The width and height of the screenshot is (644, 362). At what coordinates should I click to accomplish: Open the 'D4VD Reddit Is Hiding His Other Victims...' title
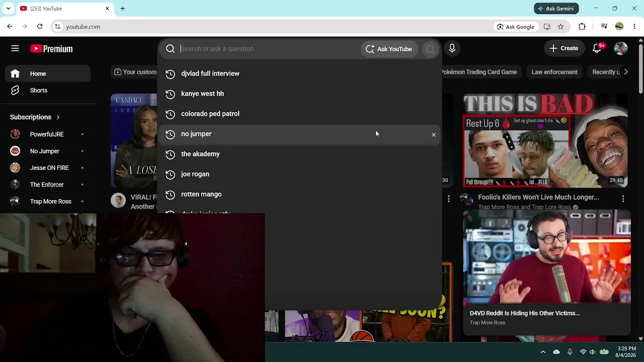click(x=525, y=313)
